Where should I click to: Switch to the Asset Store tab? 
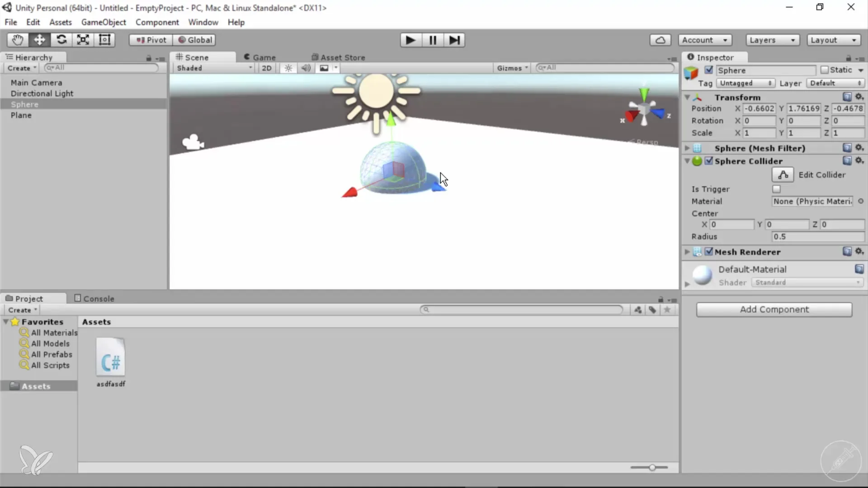[338, 57]
